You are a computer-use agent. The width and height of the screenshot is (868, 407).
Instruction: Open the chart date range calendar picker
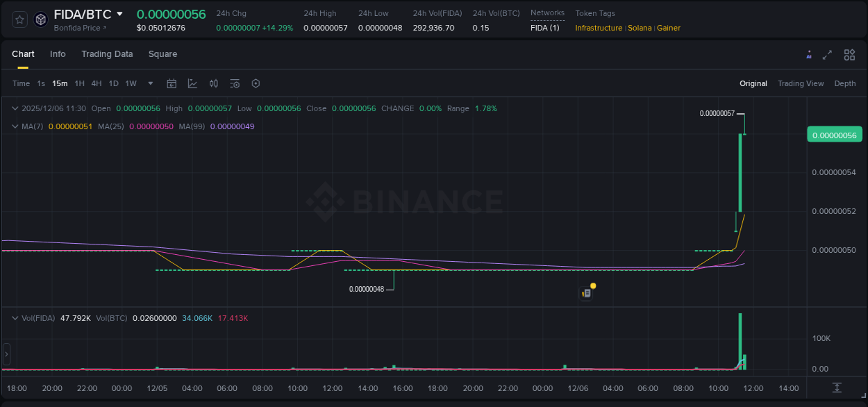pyautogui.click(x=172, y=83)
